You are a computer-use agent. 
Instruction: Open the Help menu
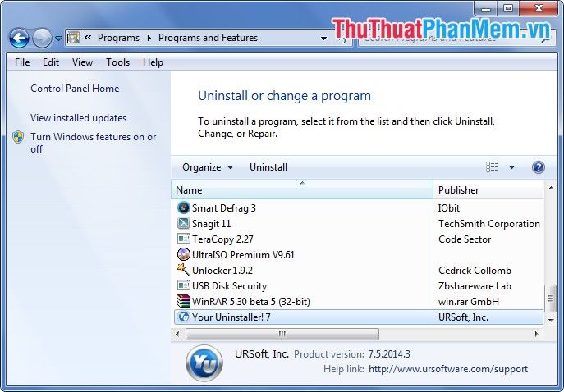point(153,62)
